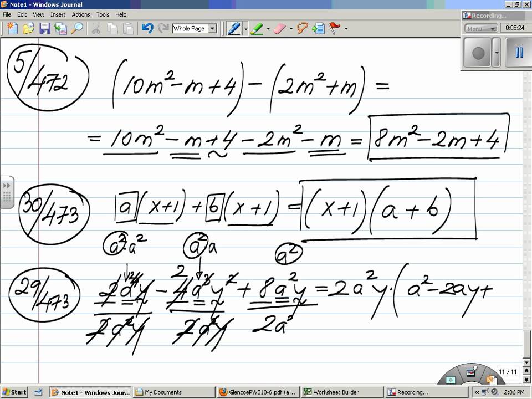This screenshot has width=532, height=399.
Task: Click the scrollbar down arrow
Action: pos(526,362)
